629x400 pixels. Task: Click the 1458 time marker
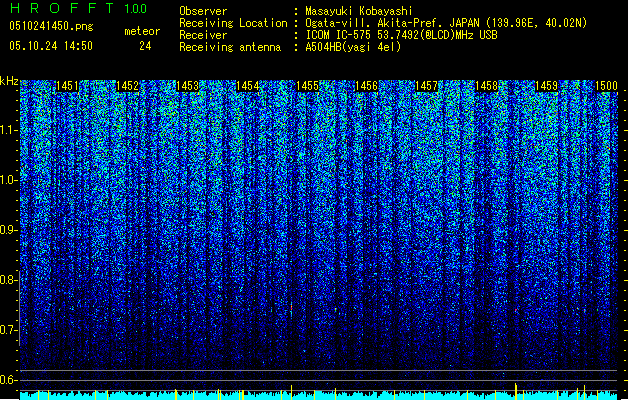pyautogui.click(x=486, y=86)
